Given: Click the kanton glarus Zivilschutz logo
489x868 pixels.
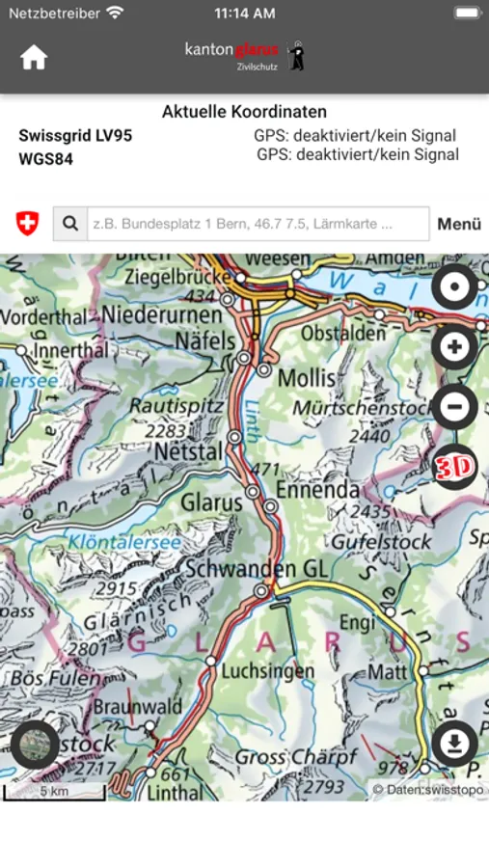Looking at the screenshot, I should tap(245, 56).
